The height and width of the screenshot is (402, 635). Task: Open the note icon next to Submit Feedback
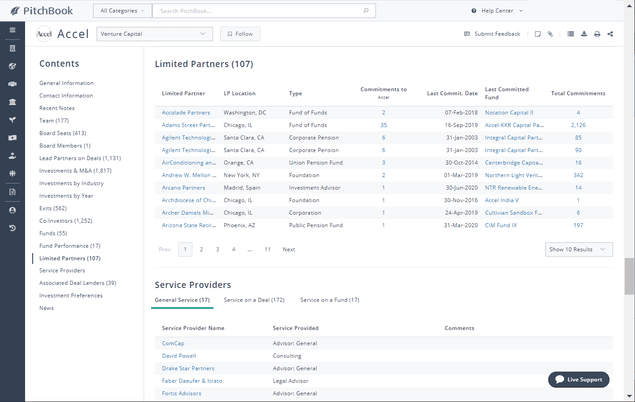[x=537, y=34]
